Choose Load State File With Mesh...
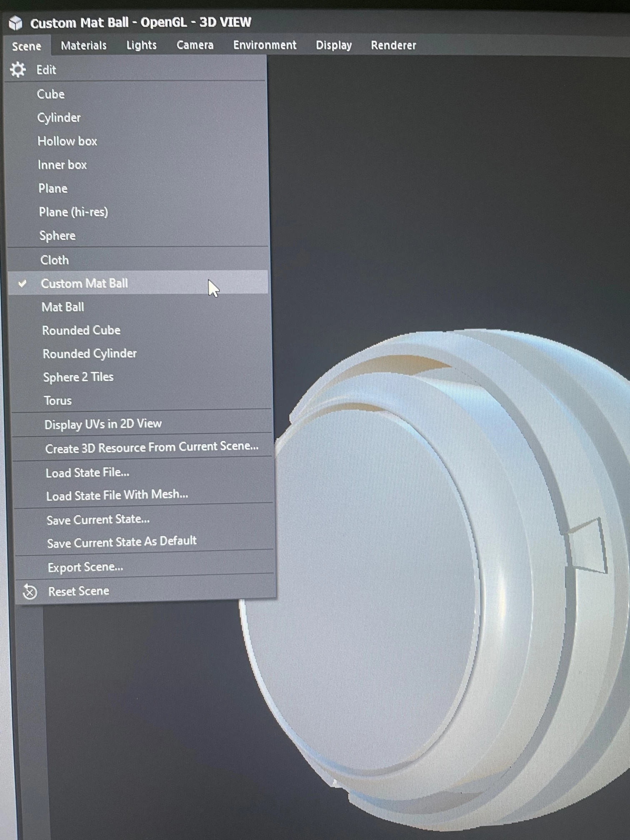 tap(143, 495)
